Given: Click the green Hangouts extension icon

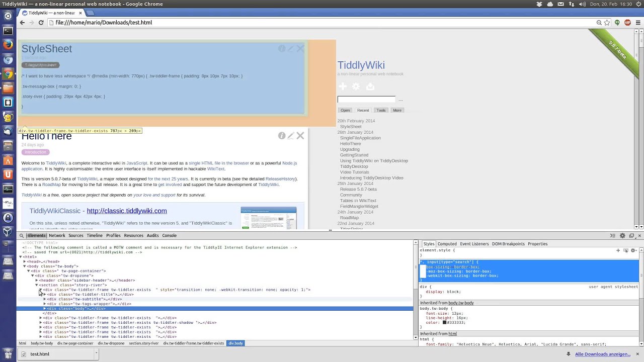Looking at the screenshot, I should pos(617,23).
